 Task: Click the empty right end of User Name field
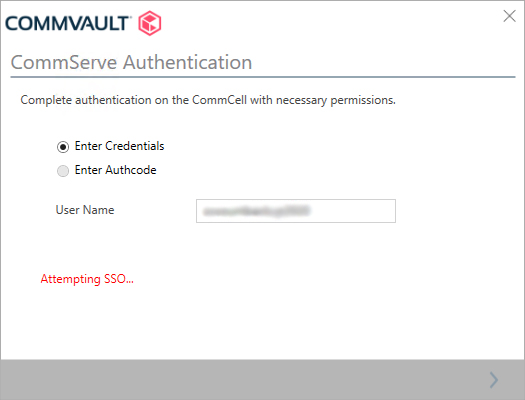[355, 211]
